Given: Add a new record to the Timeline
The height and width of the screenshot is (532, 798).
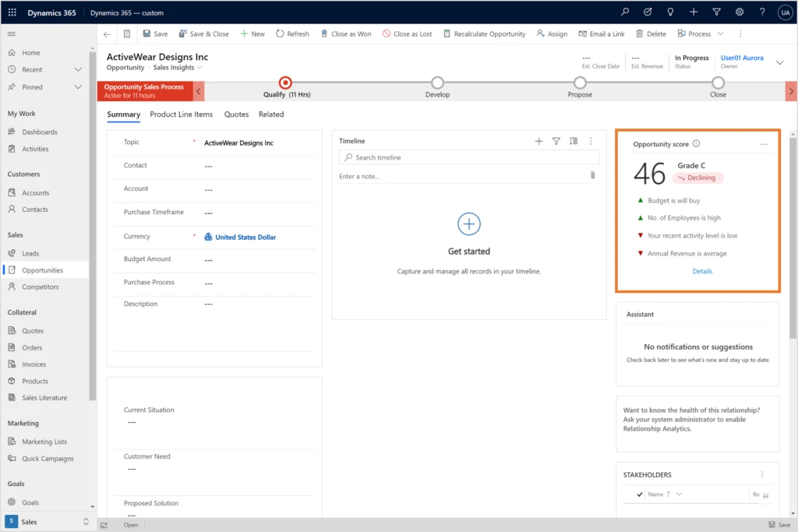Looking at the screenshot, I should click(x=538, y=141).
